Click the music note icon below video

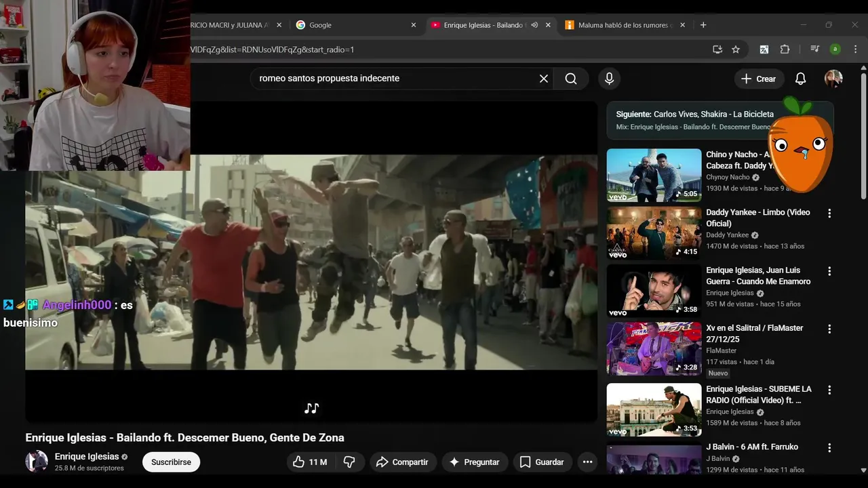point(311,408)
